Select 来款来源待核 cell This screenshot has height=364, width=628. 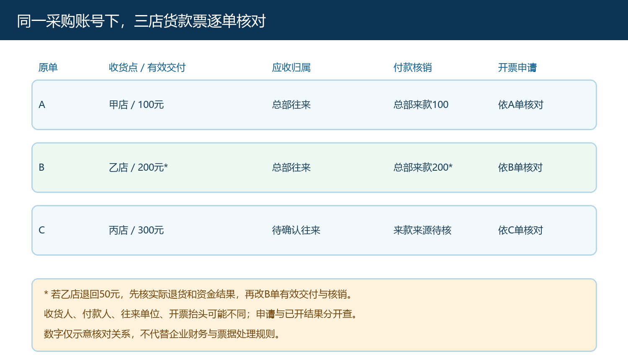(422, 230)
